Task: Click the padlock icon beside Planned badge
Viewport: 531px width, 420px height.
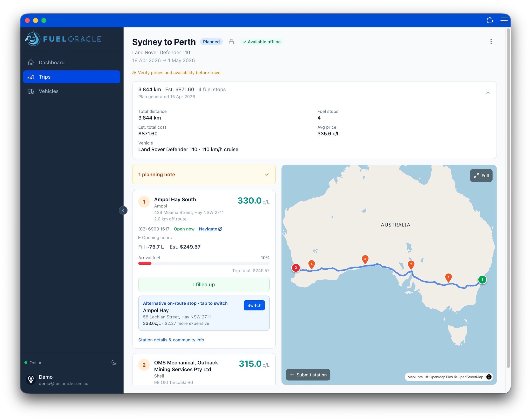Action: 231,42
